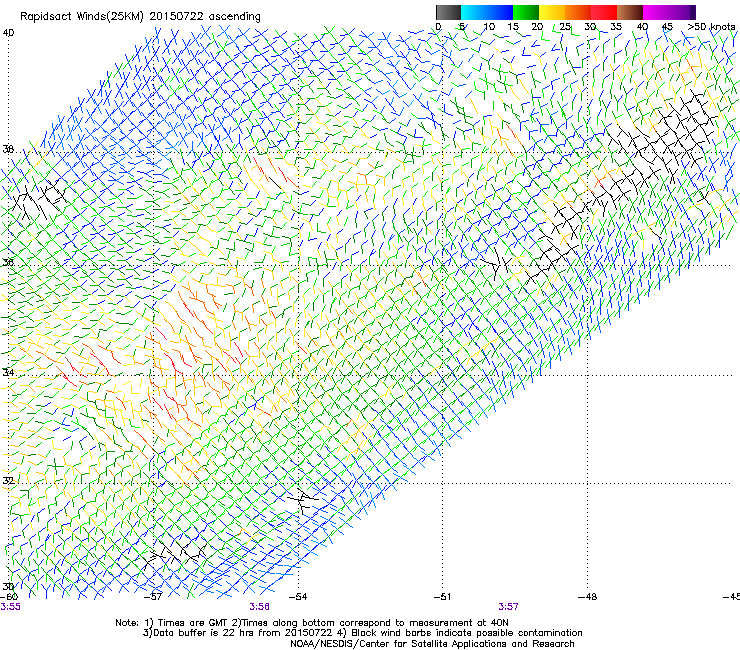Click the red 30-35 knots color band
Image resolution: width=740 pixels, height=650 pixels.
(x=604, y=12)
